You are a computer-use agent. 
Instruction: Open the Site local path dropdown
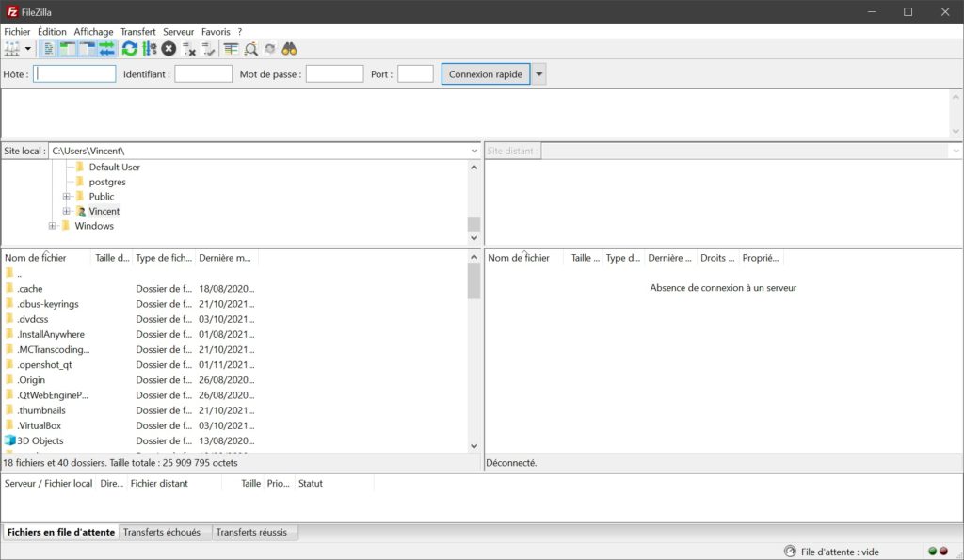(474, 152)
